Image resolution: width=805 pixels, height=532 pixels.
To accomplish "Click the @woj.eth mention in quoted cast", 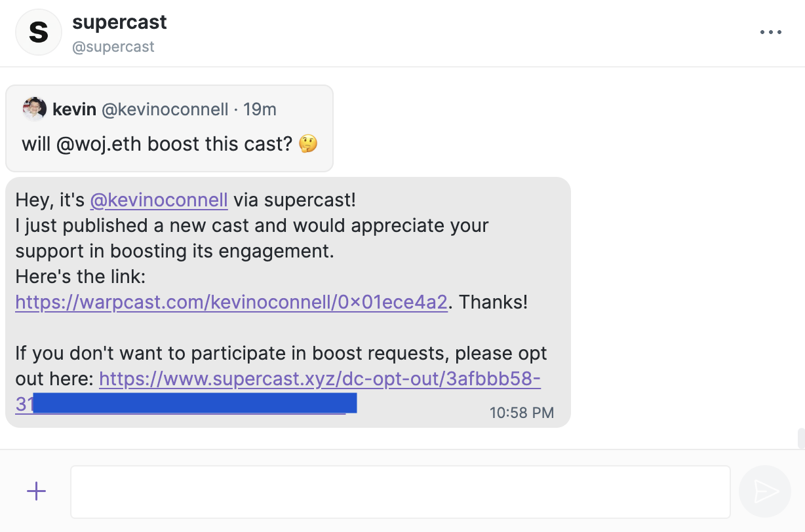I will pos(99,143).
